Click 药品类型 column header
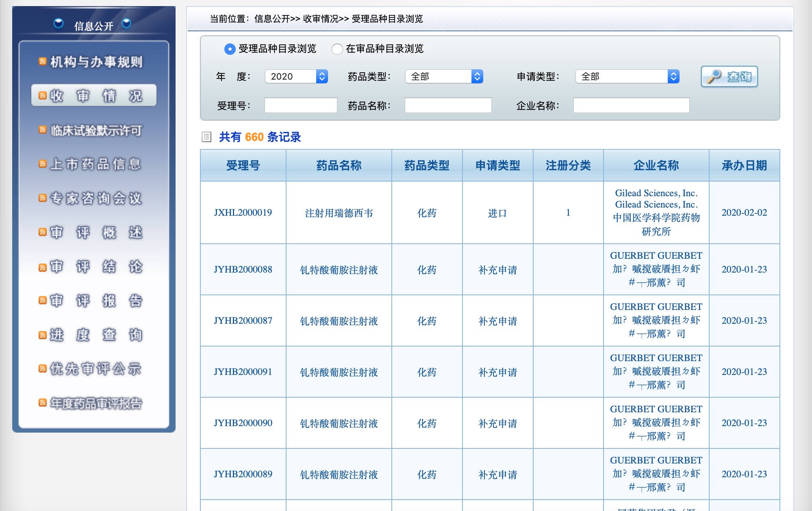 click(427, 165)
